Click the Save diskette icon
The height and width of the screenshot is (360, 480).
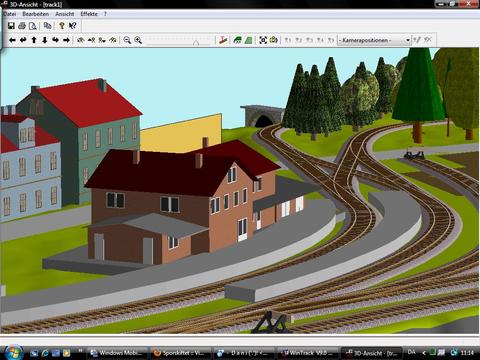[11, 26]
